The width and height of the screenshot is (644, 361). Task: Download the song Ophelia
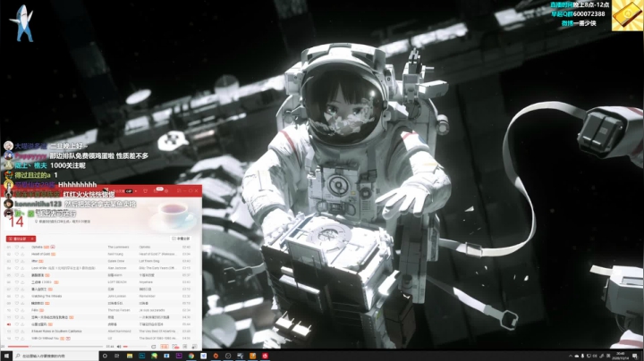coord(22,247)
